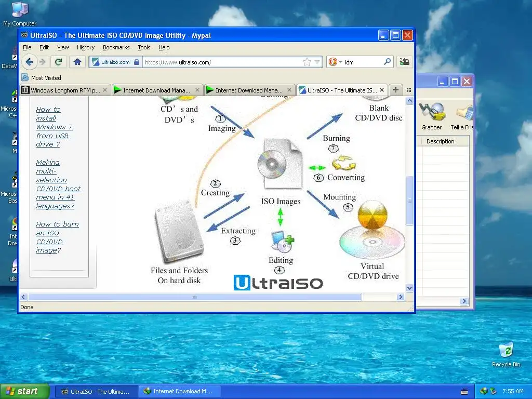Screen dimensions: 532x399
Task: Click the Done status bar text
Action: click(x=27, y=307)
